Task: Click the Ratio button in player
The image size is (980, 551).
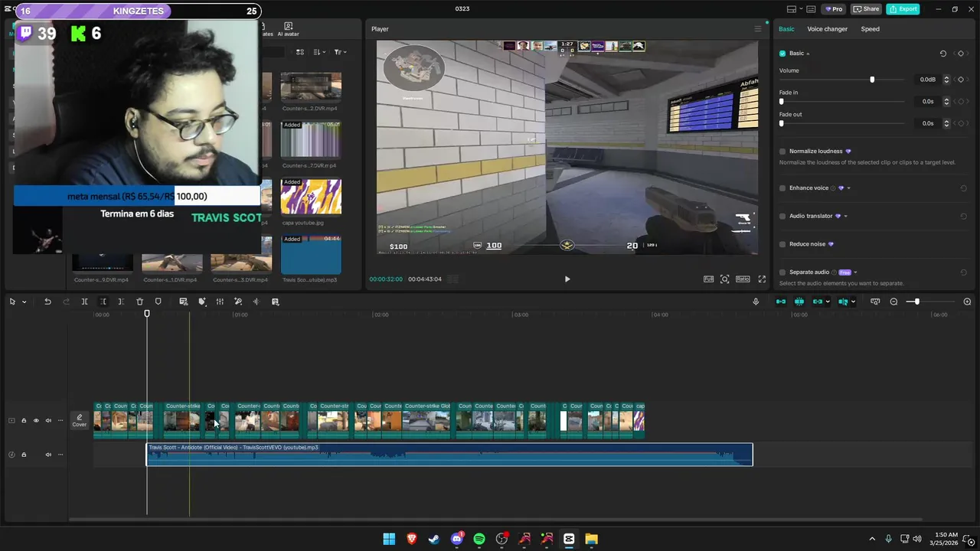Action: point(743,279)
